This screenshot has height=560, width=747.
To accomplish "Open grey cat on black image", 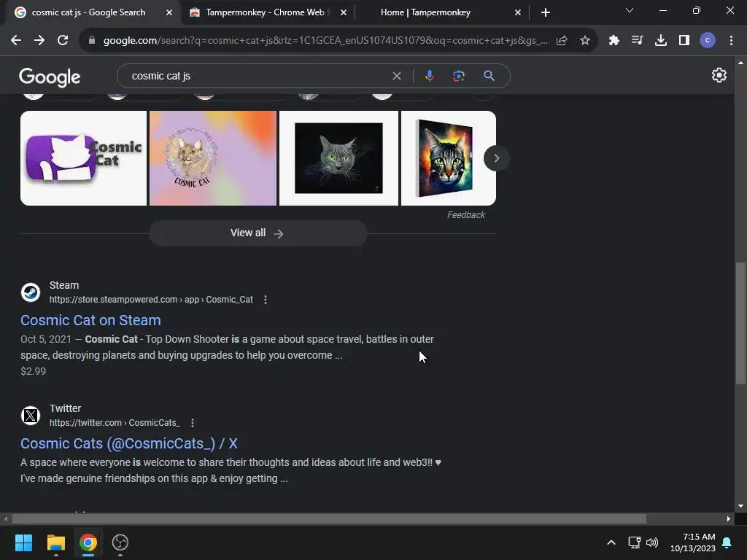I will 338,158.
